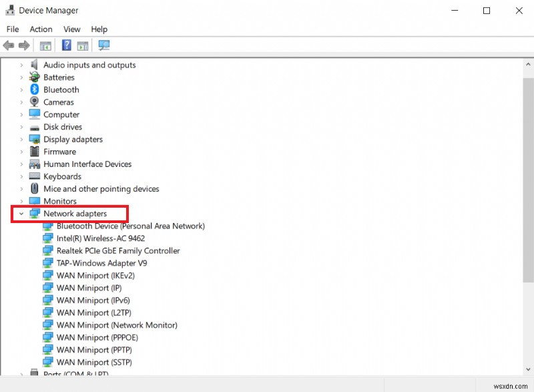Click the Show/Hide Console Tree toolbar icon
This screenshot has width=534, height=392.
tap(45, 45)
